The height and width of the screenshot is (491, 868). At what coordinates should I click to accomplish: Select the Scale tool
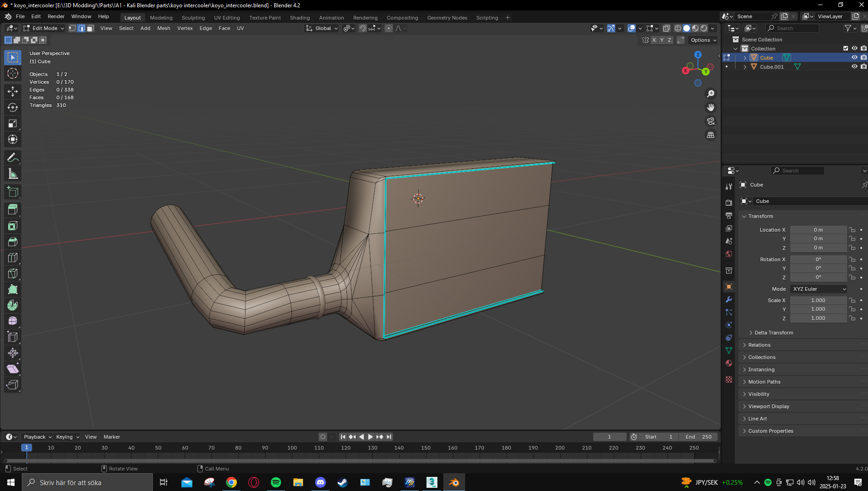13,123
